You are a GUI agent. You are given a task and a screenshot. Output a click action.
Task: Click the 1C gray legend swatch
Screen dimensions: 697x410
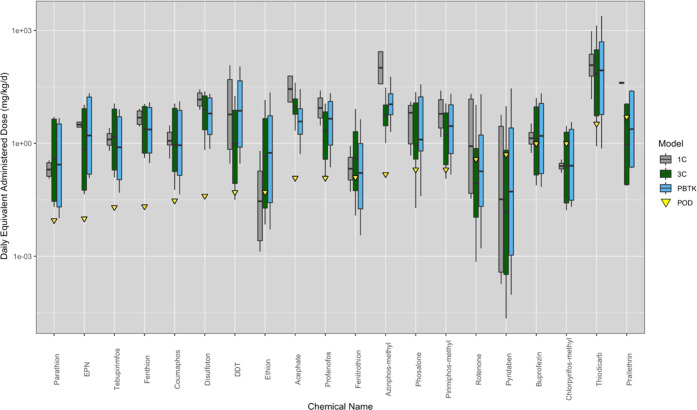[665, 159]
